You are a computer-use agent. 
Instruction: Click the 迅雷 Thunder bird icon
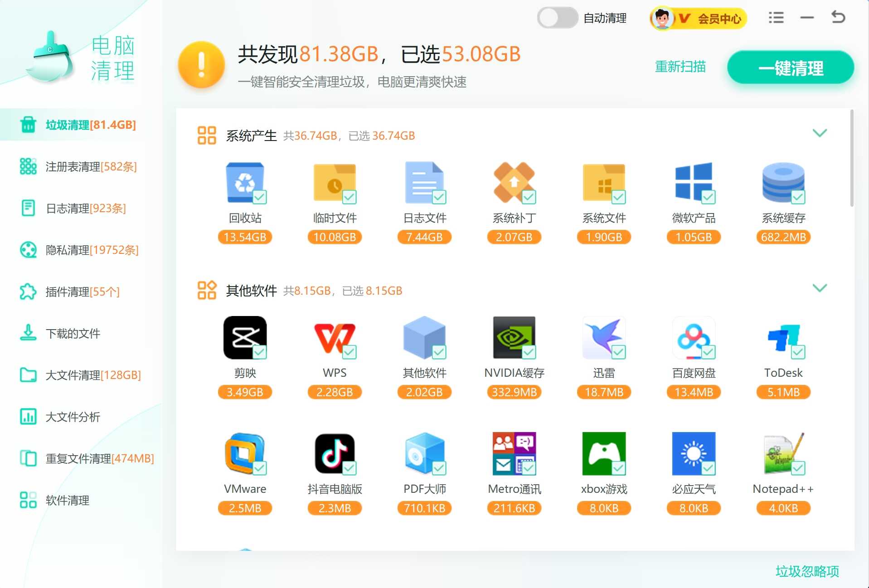[604, 337]
